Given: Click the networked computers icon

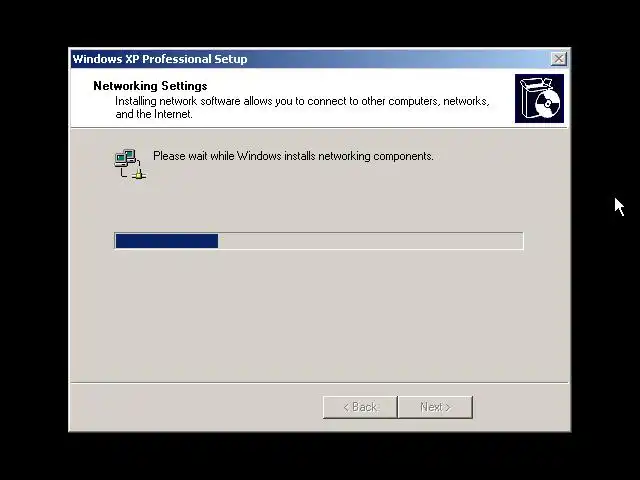Looking at the screenshot, I should pos(130,164).
